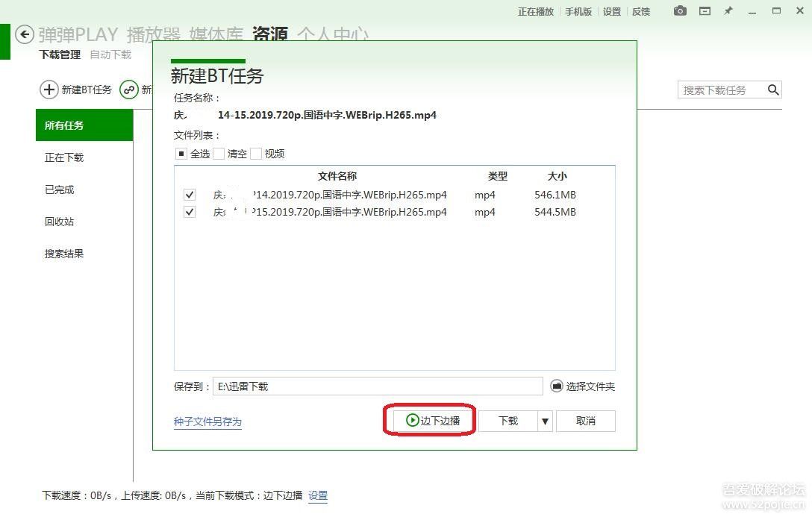Click the 选择文件夹 folder icon
The height and width of the screenshot is (517, 812).
[556, 386]
